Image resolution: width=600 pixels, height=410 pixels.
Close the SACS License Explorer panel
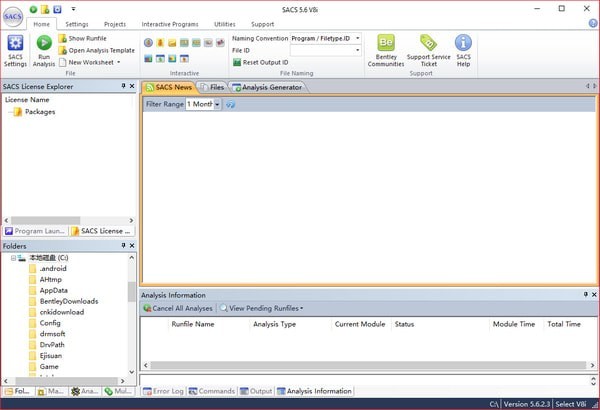[132, 86]
